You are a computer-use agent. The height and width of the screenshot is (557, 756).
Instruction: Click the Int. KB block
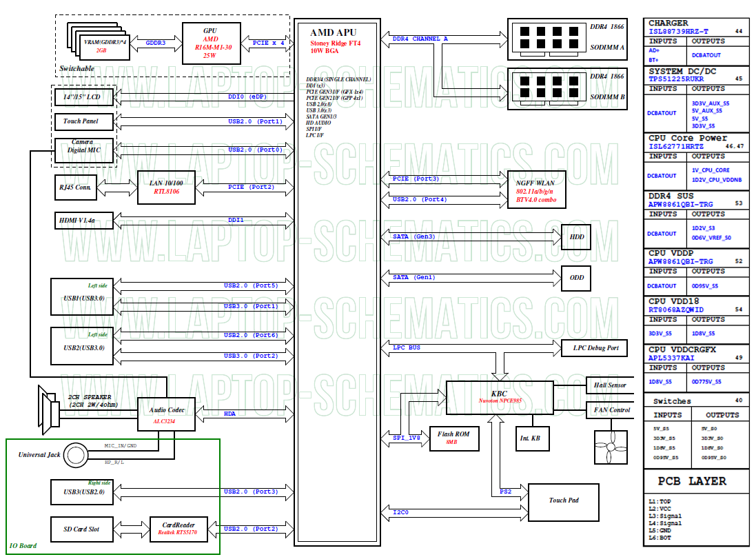tap(532, 439)
